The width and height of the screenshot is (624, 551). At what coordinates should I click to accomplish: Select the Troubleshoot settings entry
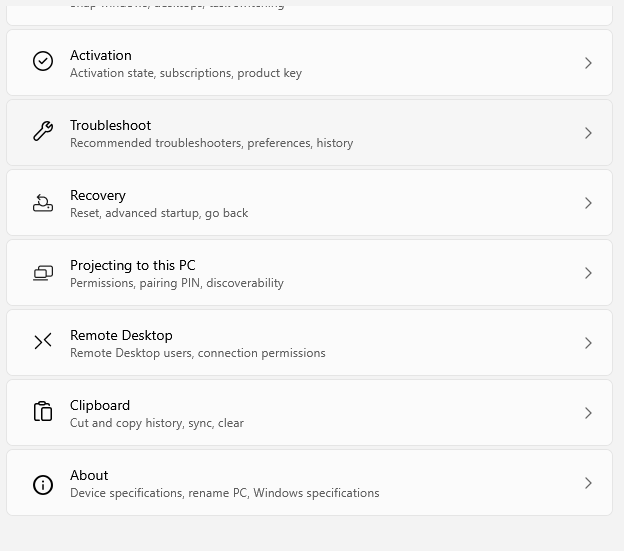tap(110, 125)
